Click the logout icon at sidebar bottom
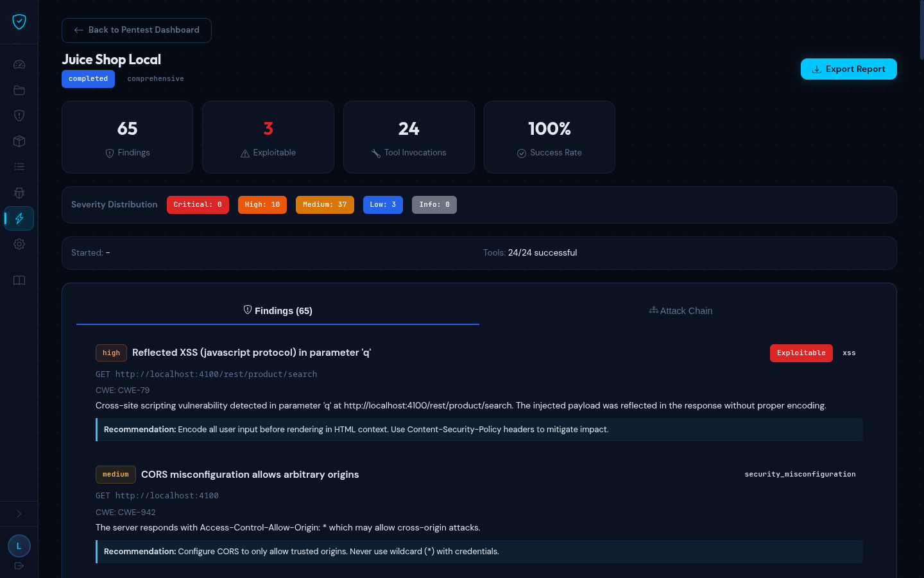 click(19, 566)
